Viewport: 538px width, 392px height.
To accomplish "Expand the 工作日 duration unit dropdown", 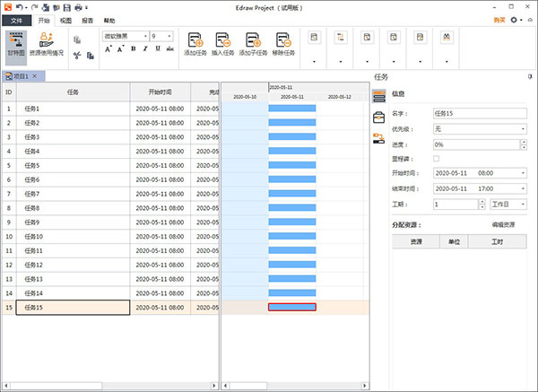I will click(508, 205).
